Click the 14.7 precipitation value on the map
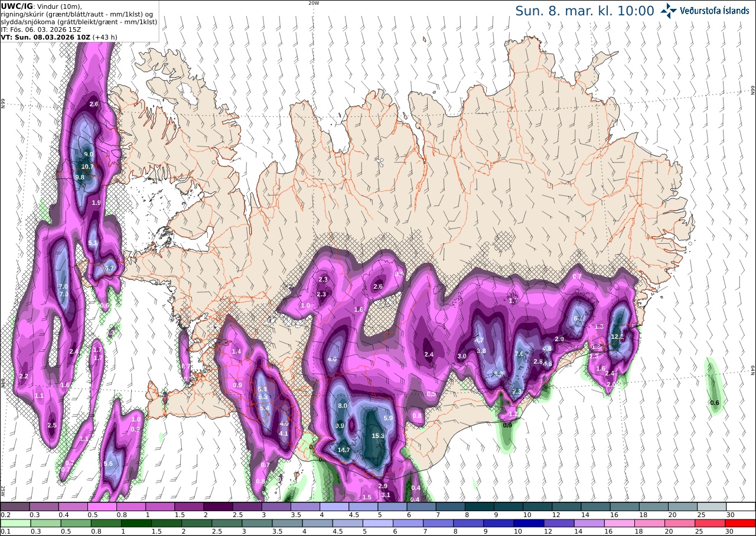 coord(344,450)
